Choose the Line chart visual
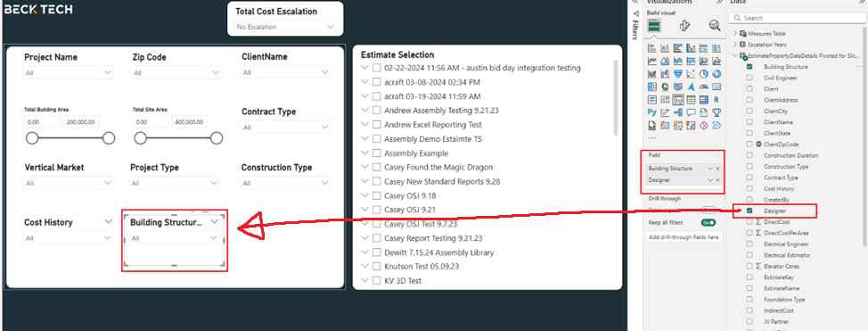Viewport: 868px width, 331px height. tap(652, 61)
